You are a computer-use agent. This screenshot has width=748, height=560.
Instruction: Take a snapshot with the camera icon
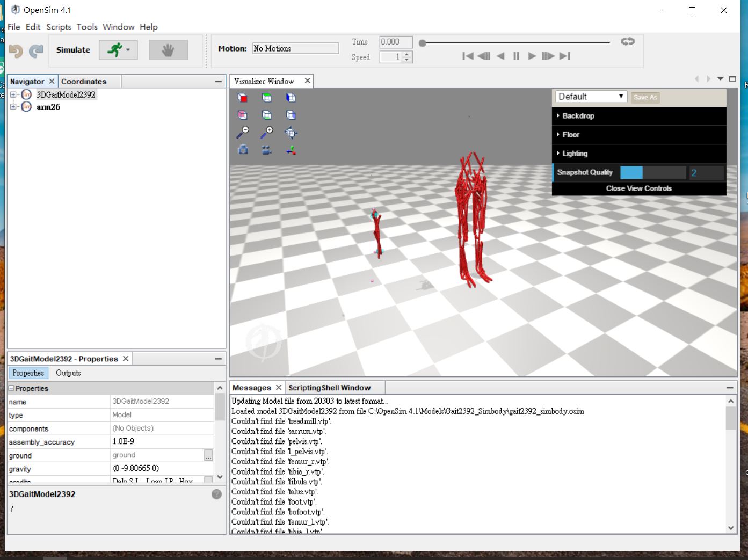[x=243, y=150]
